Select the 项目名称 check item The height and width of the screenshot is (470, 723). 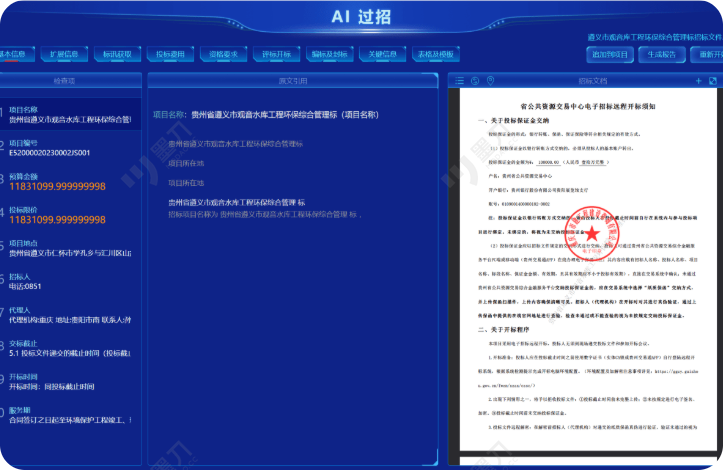coord(70,114)
